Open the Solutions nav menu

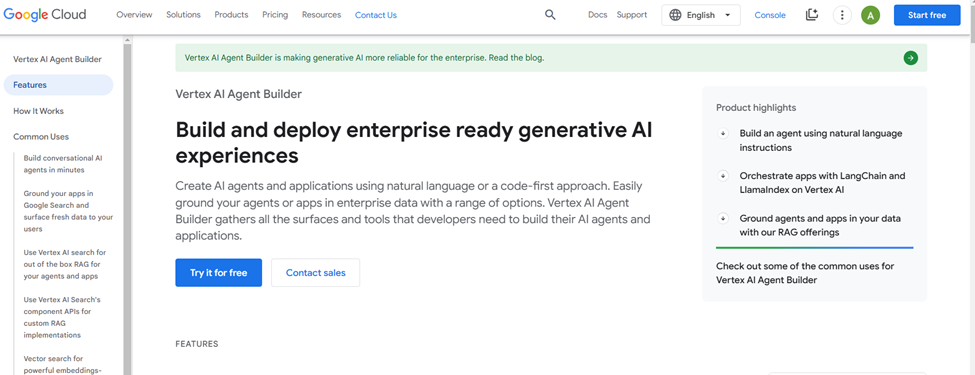183,15
